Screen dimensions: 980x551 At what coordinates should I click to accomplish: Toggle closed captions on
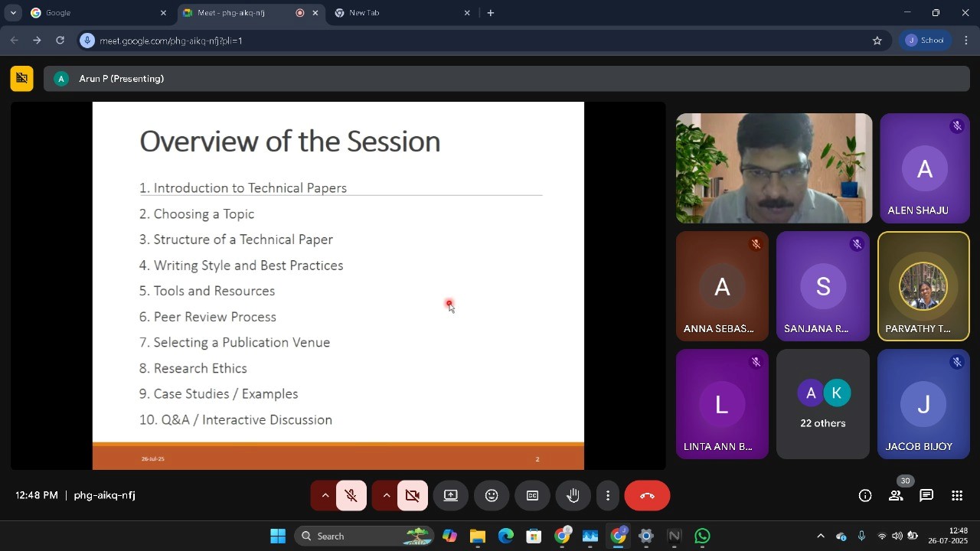coord(532,496)
